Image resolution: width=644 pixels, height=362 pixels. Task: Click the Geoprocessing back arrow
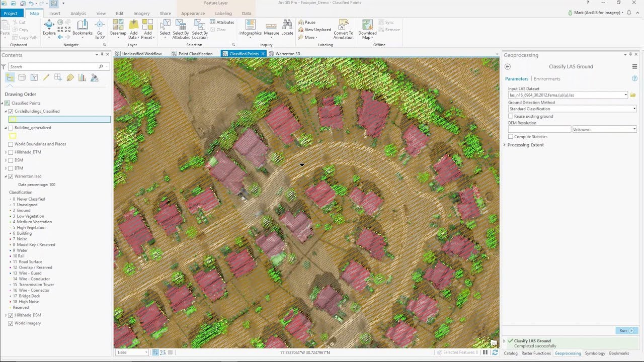click(x=508, y=66)
